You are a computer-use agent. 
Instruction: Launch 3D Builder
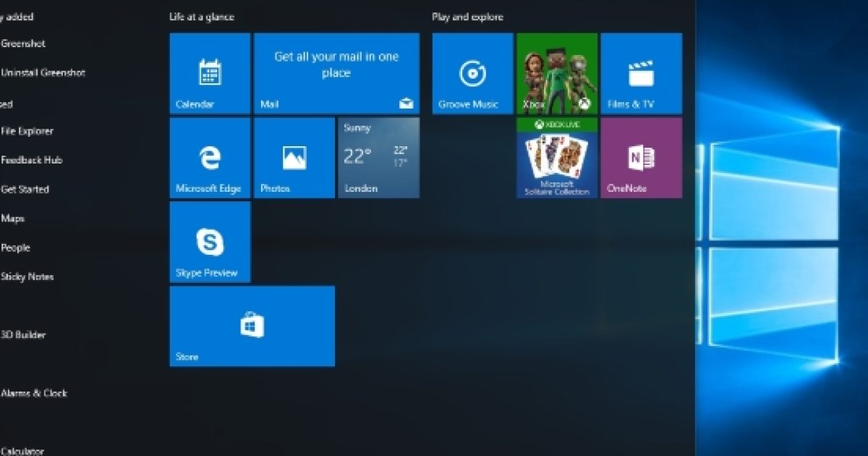click(x=23, y=335)
